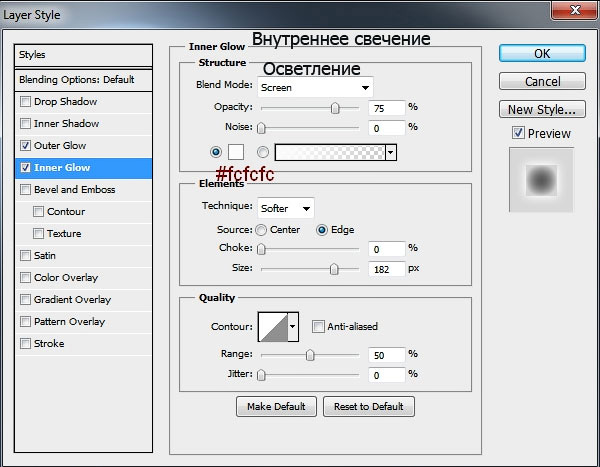Open the Technique Softer dropdown
The width and height of the screenshot is (600, 467).
pos(286,208)
